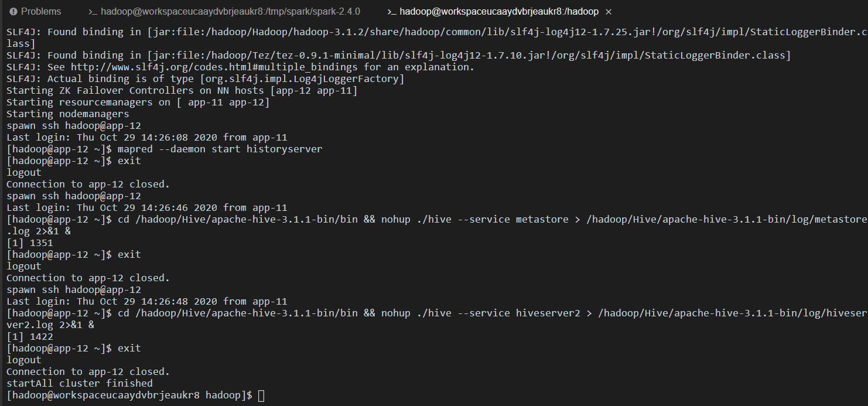Click the /hadoop tab's terminal icon
868x406 pixels.
coord(392,12)
